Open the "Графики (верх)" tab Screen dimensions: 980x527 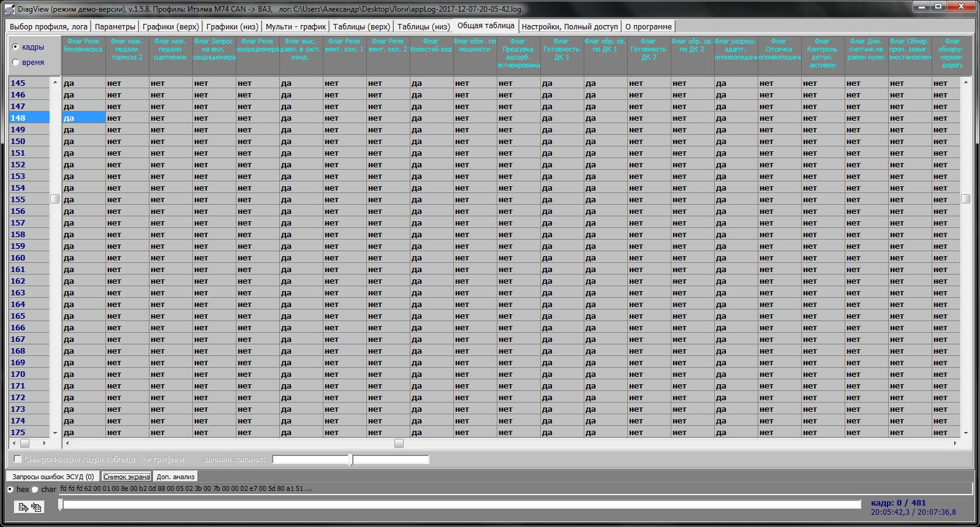[170, 26]
